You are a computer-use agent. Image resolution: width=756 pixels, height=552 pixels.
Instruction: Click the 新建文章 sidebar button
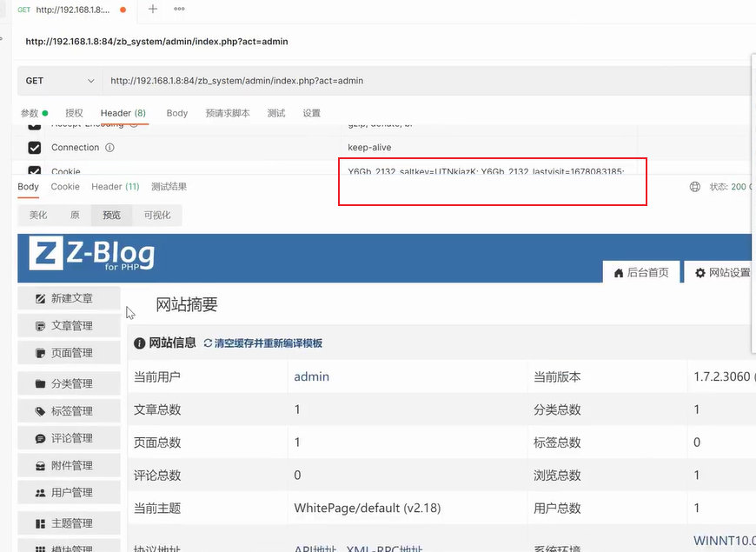click(69, 299)
